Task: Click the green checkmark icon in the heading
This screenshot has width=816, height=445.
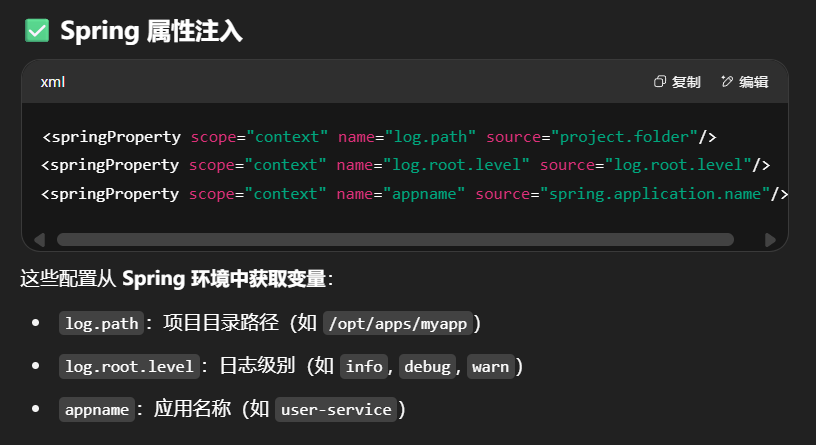Action: pos(37,31)
